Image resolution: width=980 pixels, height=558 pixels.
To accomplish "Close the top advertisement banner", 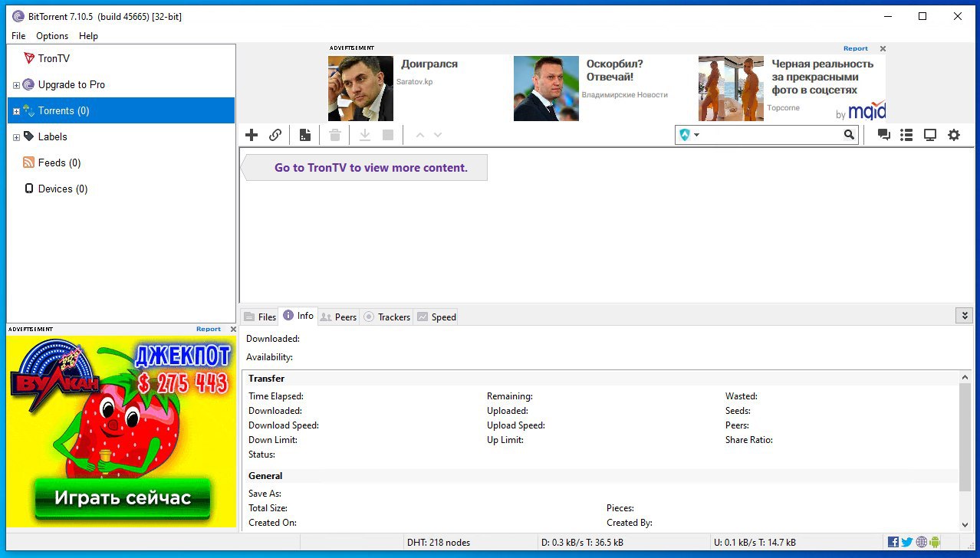I will pyautogui.click(x=883, y=48).
